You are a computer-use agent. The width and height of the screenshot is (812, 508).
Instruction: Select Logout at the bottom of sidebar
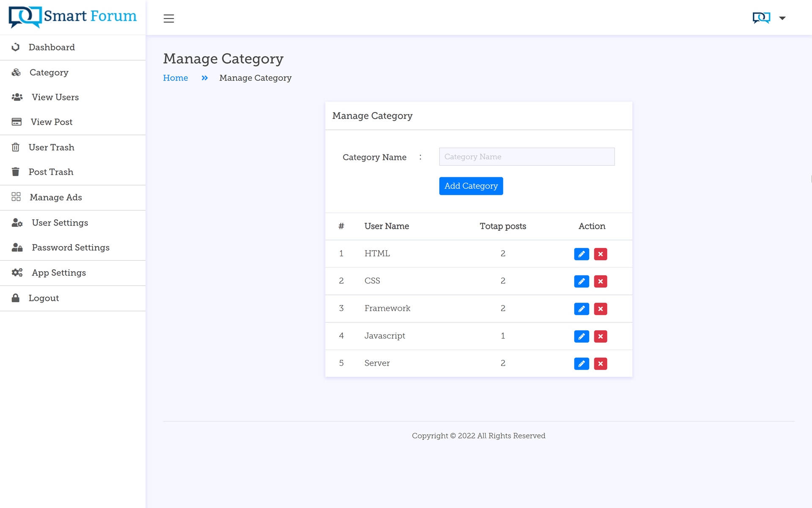click(44, 298)
